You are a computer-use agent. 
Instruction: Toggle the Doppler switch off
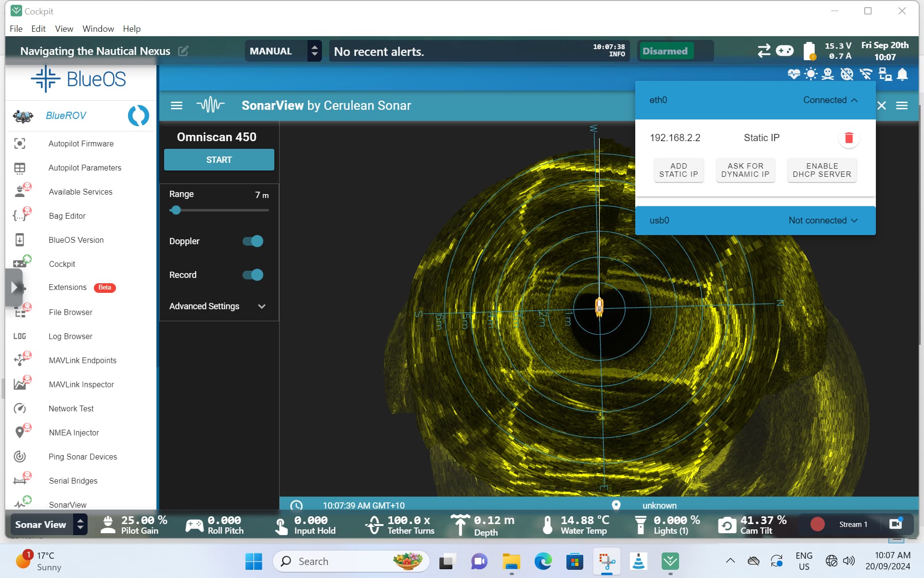tap(253, 241)
